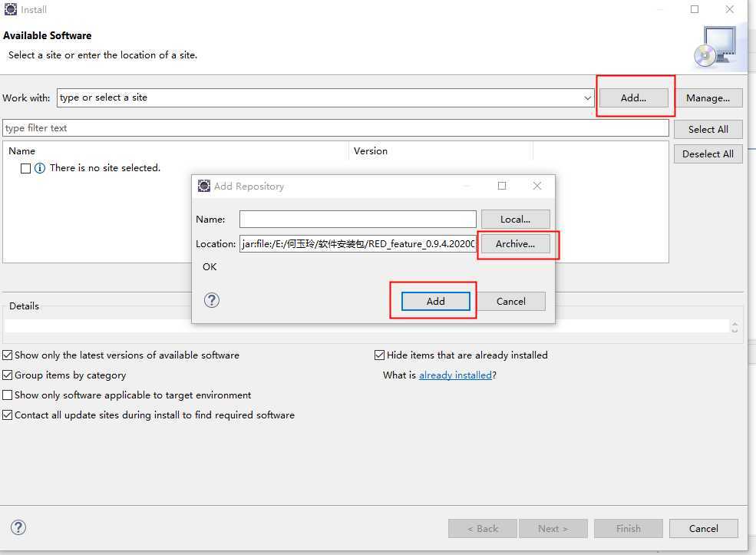This screenshot has width=756, height=555.
Task: Confirm with the Add button in dialog
Action: pos(435,302)
